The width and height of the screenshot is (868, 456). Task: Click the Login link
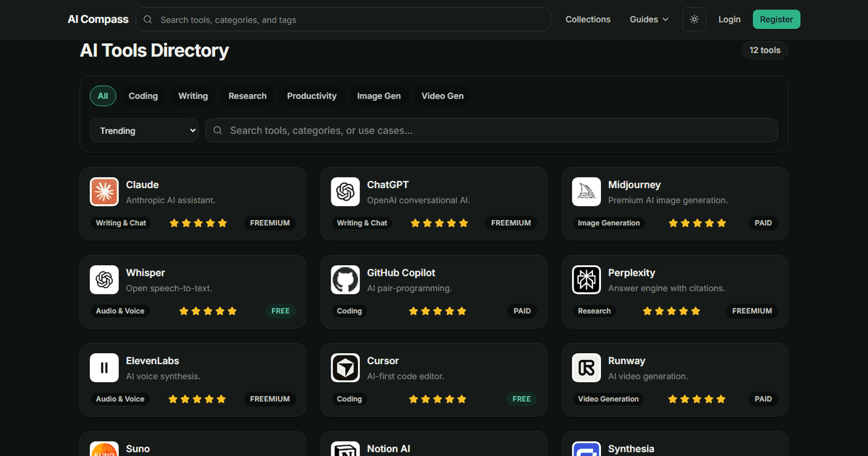point(729,20)
